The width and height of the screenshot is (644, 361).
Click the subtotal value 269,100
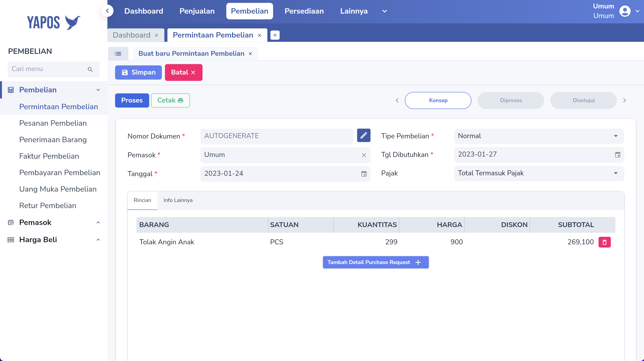(x=581, y=242)
